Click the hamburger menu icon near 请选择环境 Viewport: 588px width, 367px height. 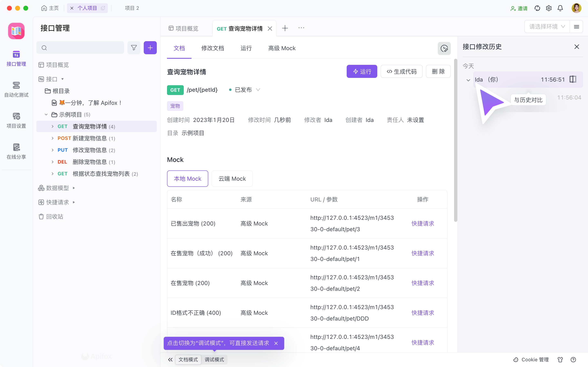click(577, 27)
